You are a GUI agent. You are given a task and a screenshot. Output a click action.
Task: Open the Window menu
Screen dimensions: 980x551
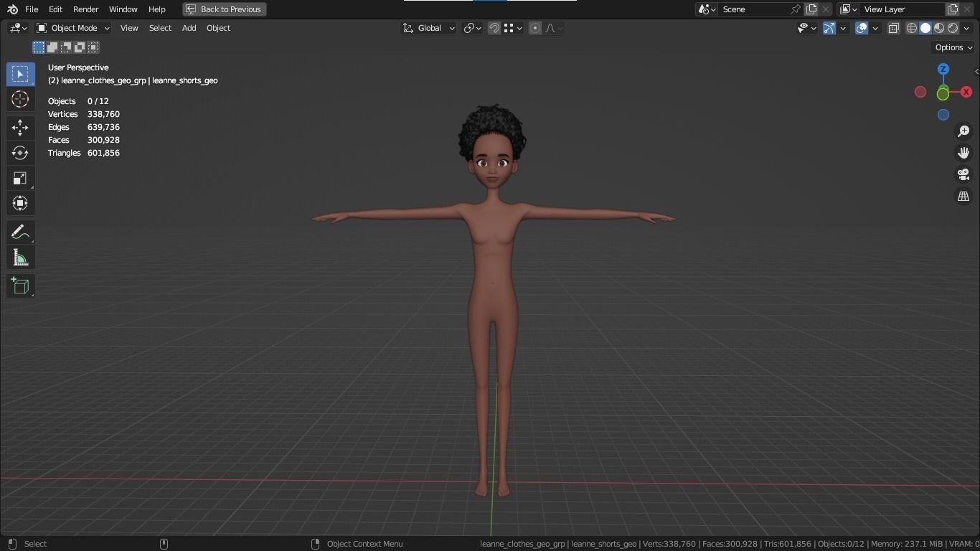coord(123,9)
